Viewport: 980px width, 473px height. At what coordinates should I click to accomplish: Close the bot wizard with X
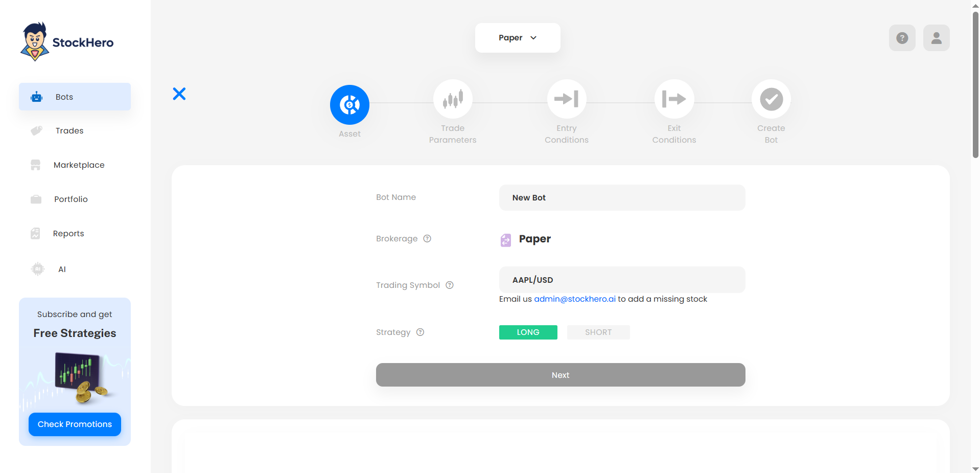(179, 94)
